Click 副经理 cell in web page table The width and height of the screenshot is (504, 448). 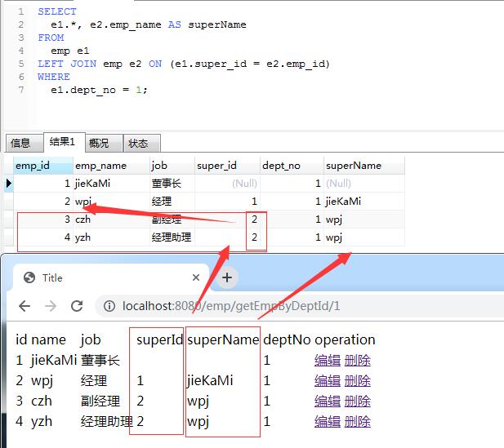click(100, 401)
